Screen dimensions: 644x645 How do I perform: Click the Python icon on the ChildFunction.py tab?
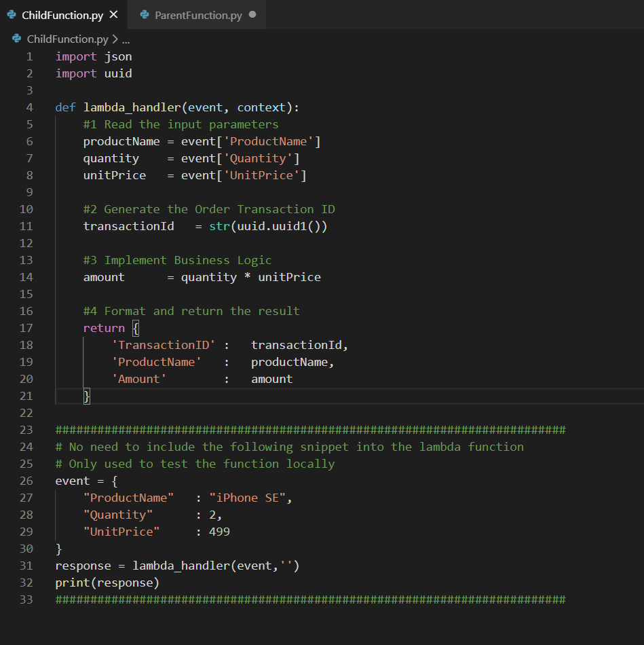pyautogui.click(x=11, y=14)
